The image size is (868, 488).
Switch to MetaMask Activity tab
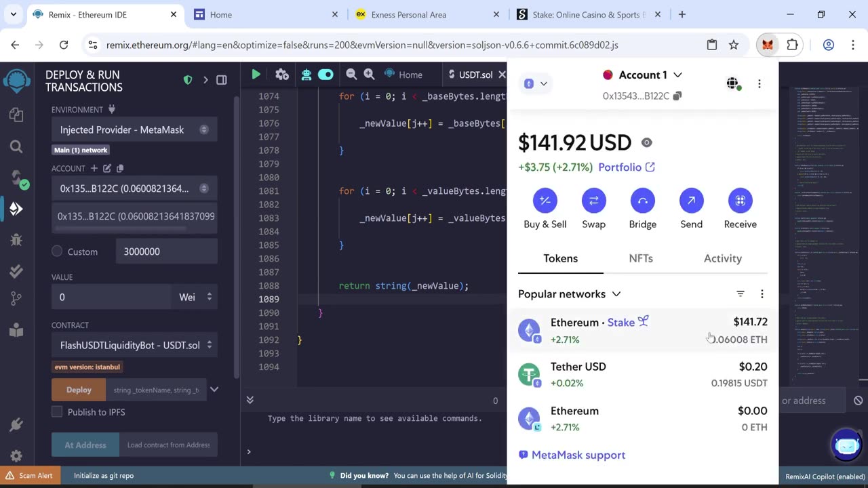[723, 258]
